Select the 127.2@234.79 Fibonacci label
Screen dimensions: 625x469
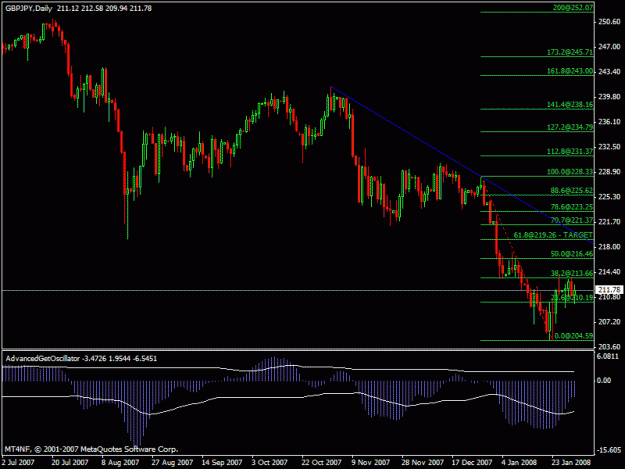coord(570,127)
